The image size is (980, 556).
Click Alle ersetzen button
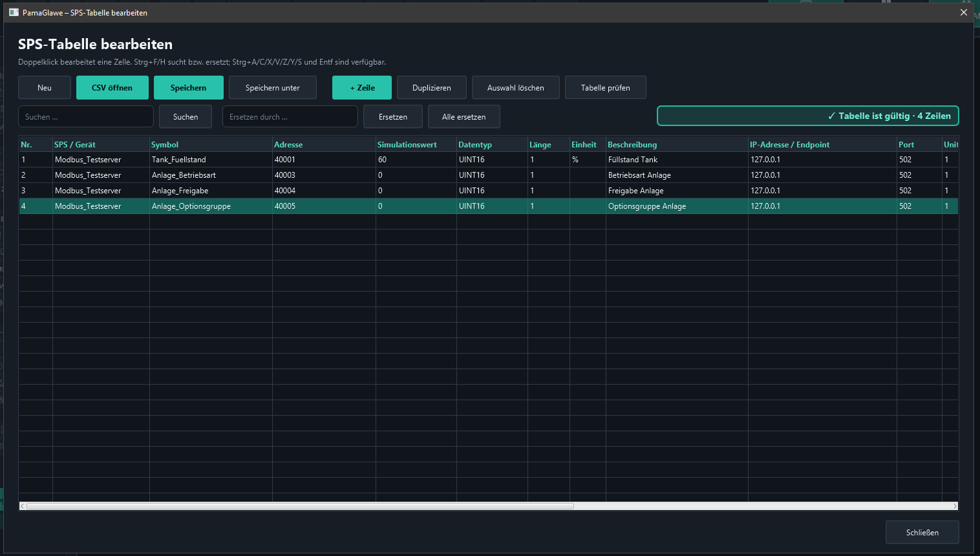coord(464,117)
